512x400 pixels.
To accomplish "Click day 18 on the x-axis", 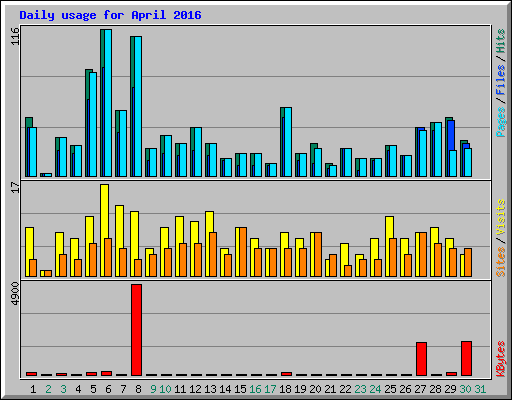I will coord(285,389).
